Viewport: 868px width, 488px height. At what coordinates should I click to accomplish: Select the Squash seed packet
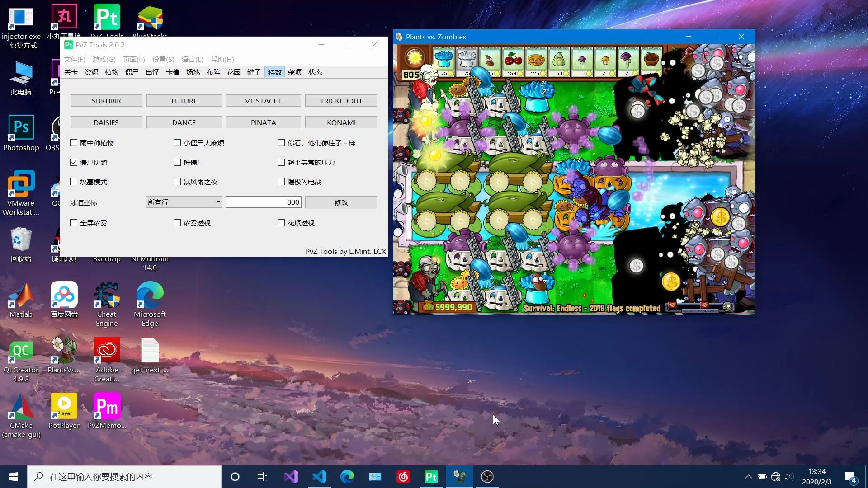pyautogui.click(x=559, y=61)
